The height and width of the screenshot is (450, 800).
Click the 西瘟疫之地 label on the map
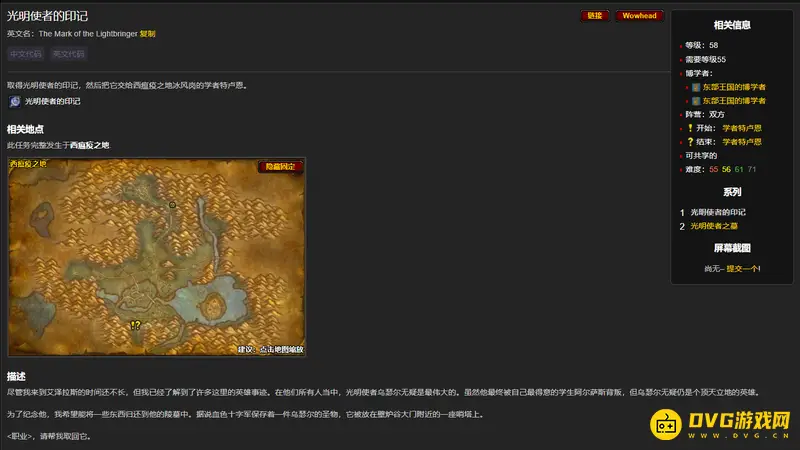pyautogui.click(x=28, y=164)
